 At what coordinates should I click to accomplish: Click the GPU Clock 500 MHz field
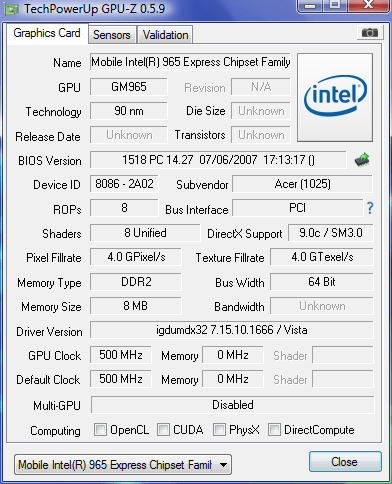121,355
